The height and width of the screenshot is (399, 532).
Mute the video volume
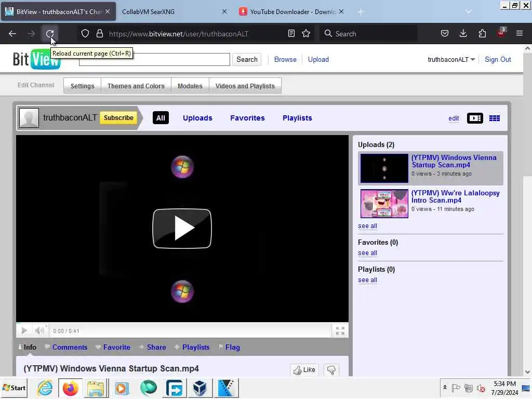(39, 330)
